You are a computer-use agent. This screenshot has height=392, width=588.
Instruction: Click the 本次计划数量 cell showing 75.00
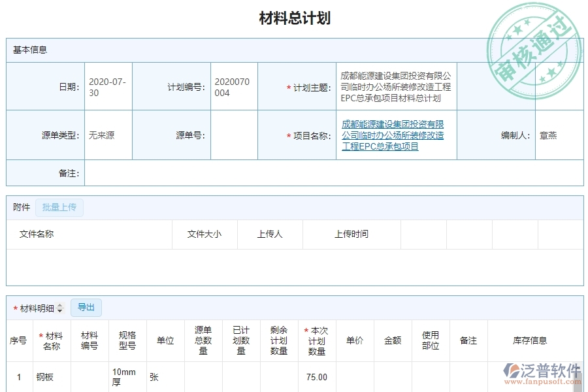coord(316,376)
